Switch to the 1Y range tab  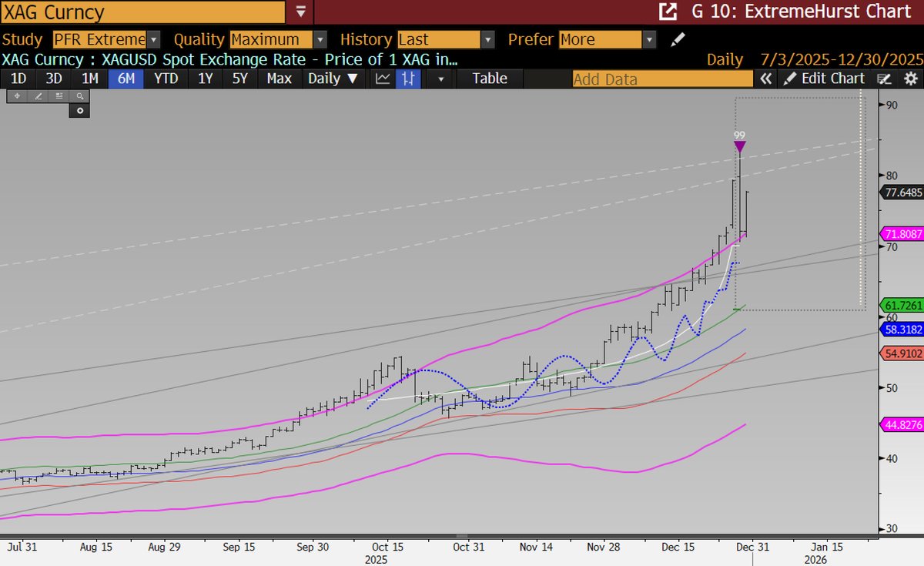(x=205, y=78)
